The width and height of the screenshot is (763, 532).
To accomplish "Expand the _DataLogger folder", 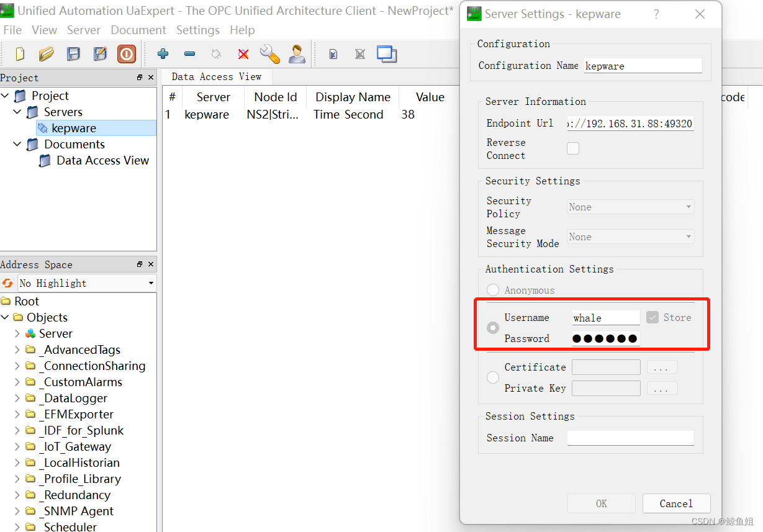I will point(17,398).
